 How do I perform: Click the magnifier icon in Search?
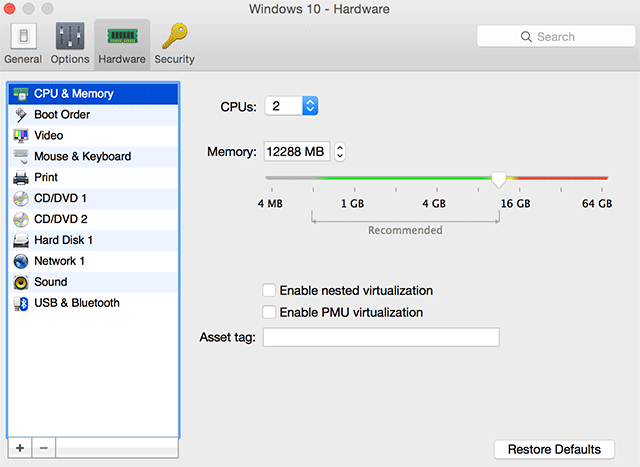tap(526, 37)
